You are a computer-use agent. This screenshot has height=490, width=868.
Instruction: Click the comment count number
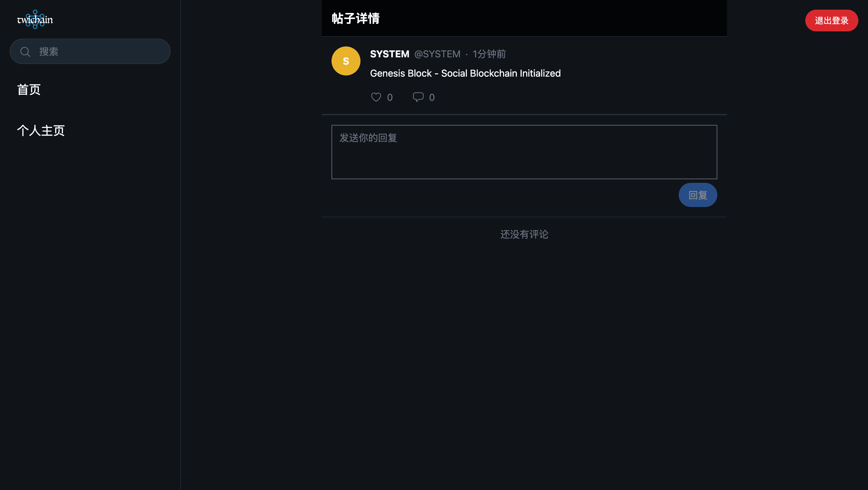pyautogui.click(x=432, y=97)
